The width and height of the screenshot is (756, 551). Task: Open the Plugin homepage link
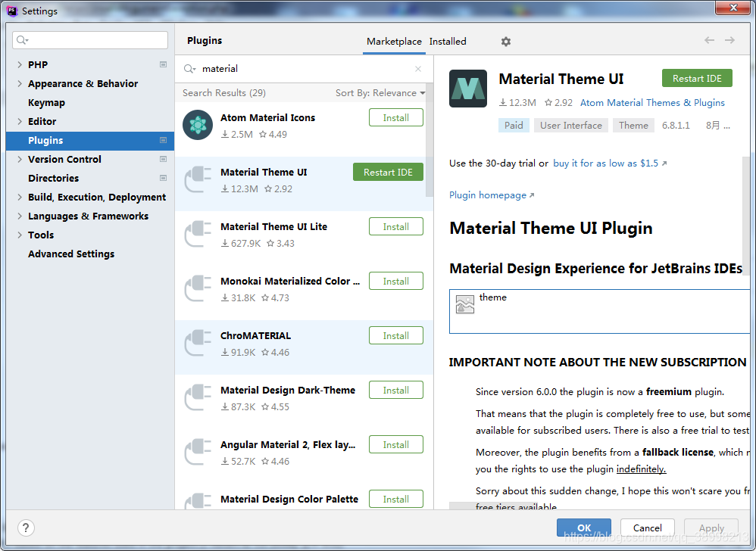tap(492, 195)
